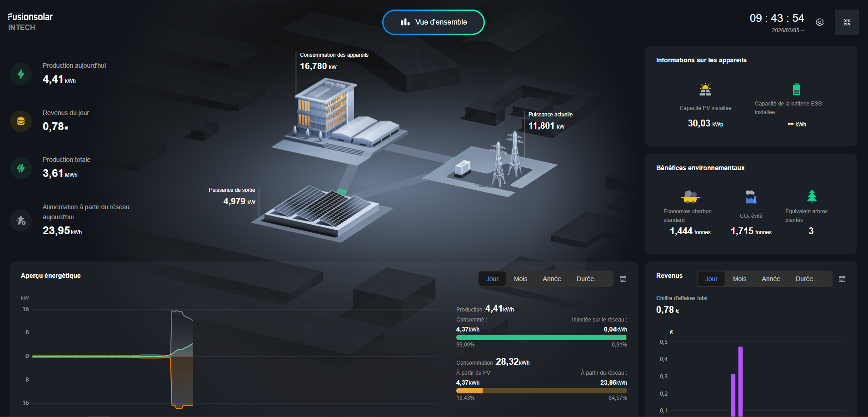Click the Production 4,41kWh summary value
Image resolution: width=868 pixels, height=417 pixels.
pyautogui.click(x=499, y=308)
